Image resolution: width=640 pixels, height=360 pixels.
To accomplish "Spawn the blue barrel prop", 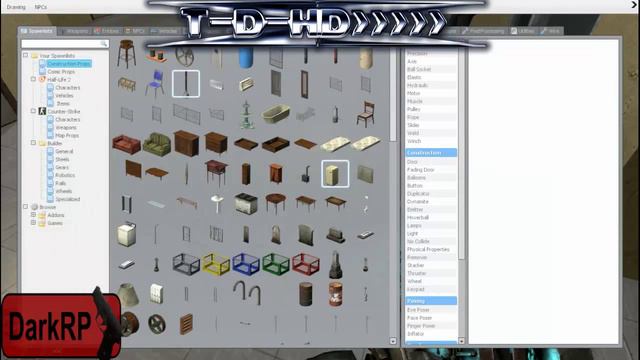I will [x=246, y=58].
